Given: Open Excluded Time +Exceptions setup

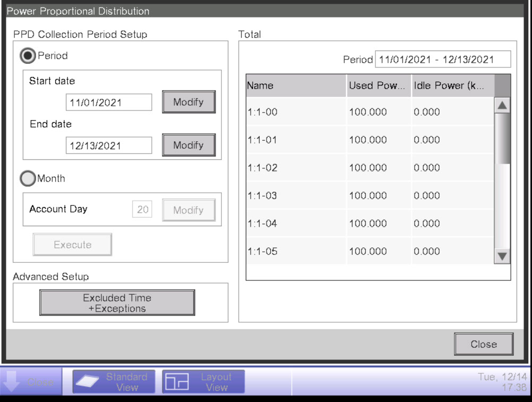Looking at the screenshot, I should (117, 303).
